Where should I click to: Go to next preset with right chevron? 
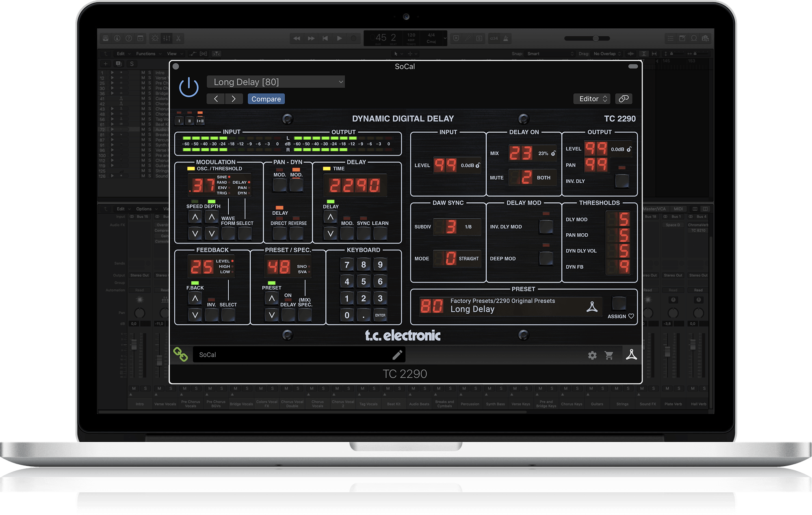tap(234, 99)
